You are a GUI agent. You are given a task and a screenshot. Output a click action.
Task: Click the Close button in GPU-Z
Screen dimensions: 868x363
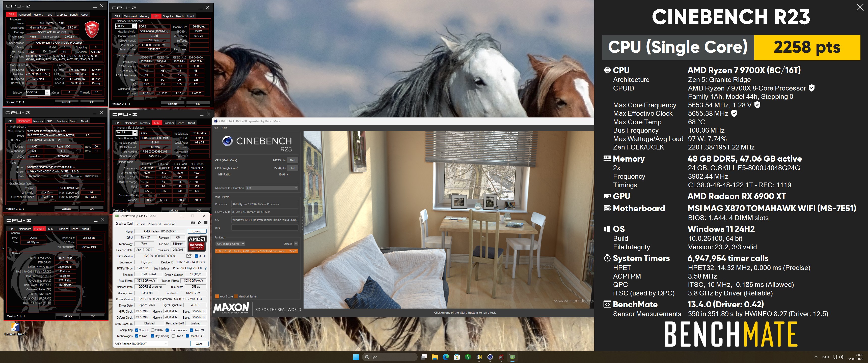pos(199,344)
